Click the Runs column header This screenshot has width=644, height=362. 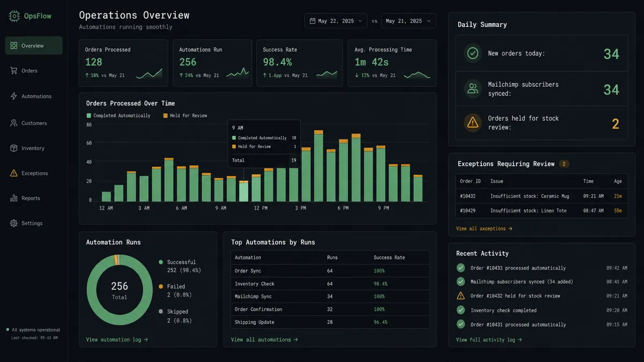coord(333,257)
